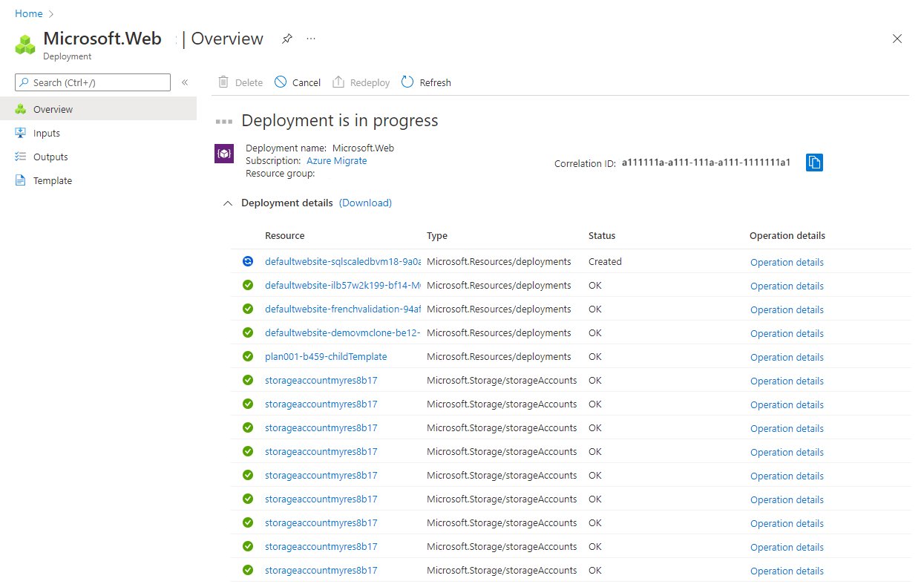Redeploy the Microsoft.Web deployment

(x=361, y=82)
